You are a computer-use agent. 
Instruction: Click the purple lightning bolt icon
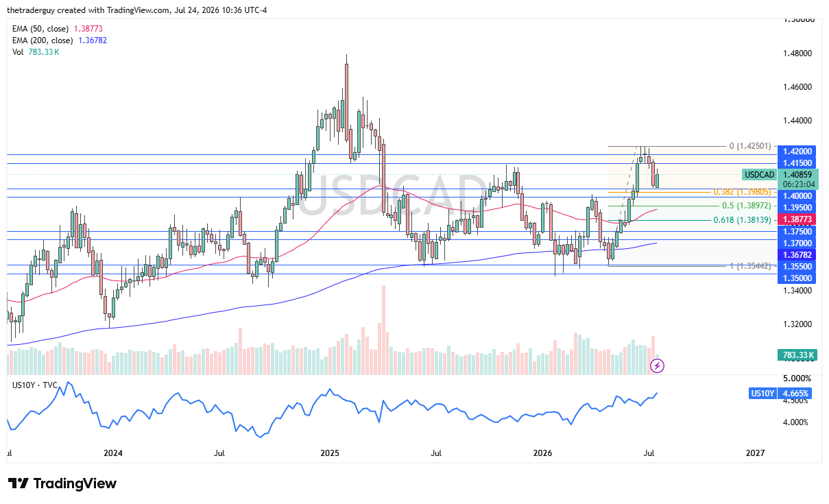(x=657, y=365)
